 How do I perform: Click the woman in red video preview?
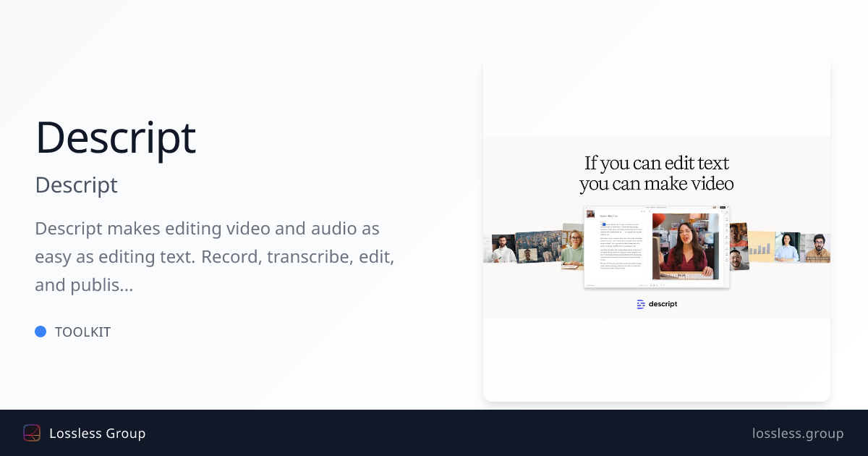tap(686, 246)
